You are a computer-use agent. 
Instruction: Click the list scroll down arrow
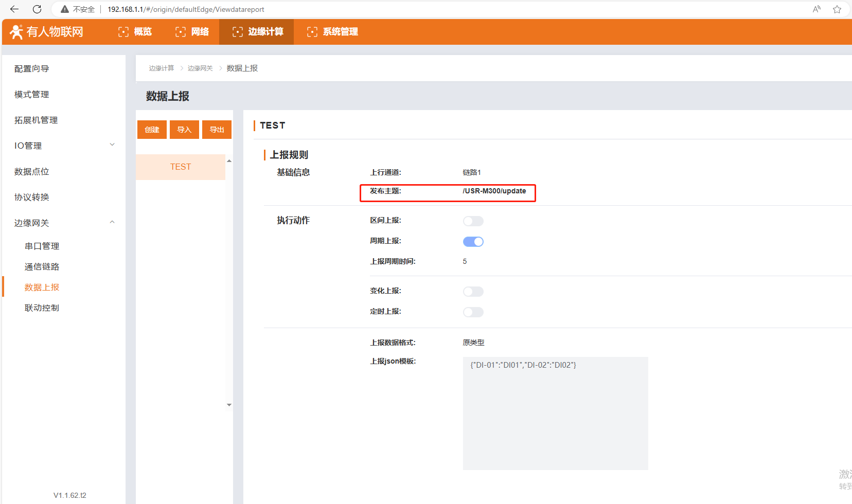229,405
